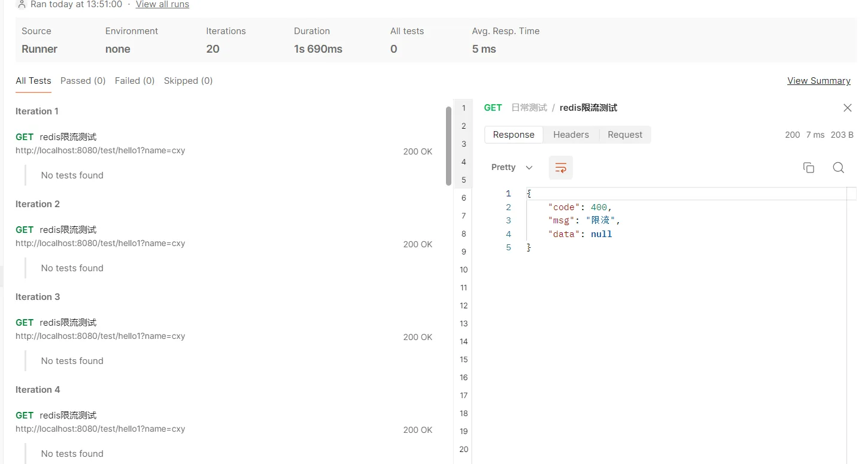Filter results by Passed (0) tab

tap(83, 81)
